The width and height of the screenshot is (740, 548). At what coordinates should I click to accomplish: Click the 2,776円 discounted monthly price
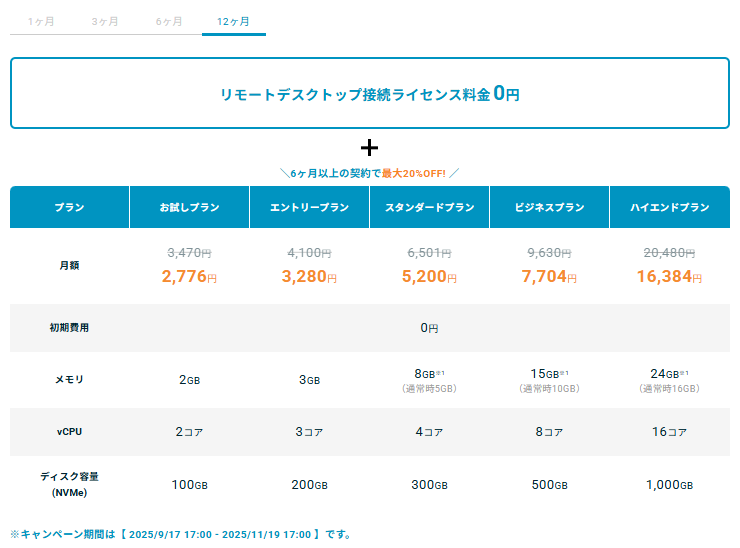(x=189, y=276)
